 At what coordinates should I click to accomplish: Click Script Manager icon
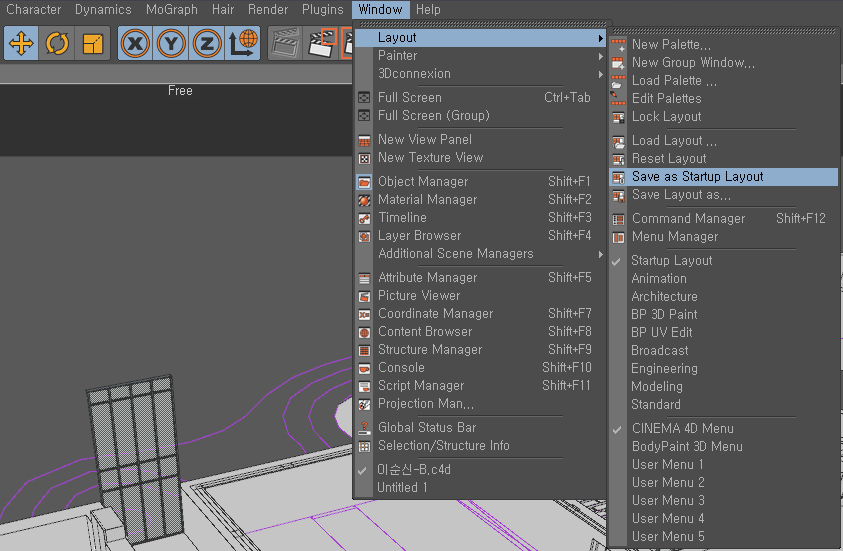[x=364, y=386]
